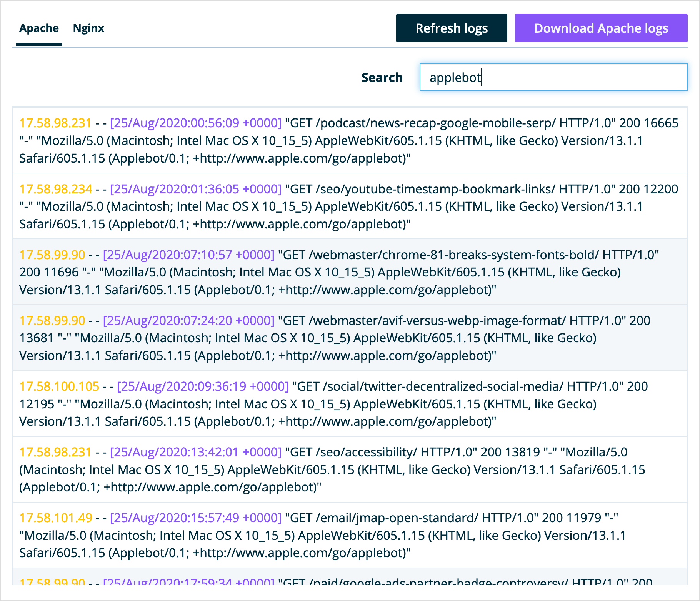Click the Search label
This screenshot has width=700, height=601.
pyautogui.click(x=382, y=77)
